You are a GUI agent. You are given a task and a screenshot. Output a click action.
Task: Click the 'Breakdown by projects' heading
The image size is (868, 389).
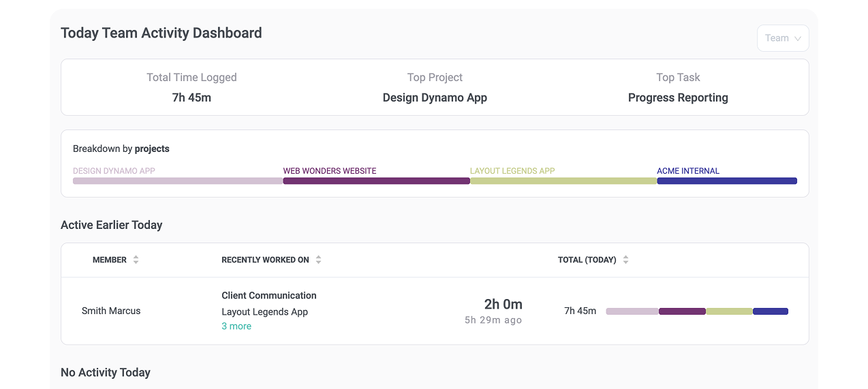[x=121, y=149]
